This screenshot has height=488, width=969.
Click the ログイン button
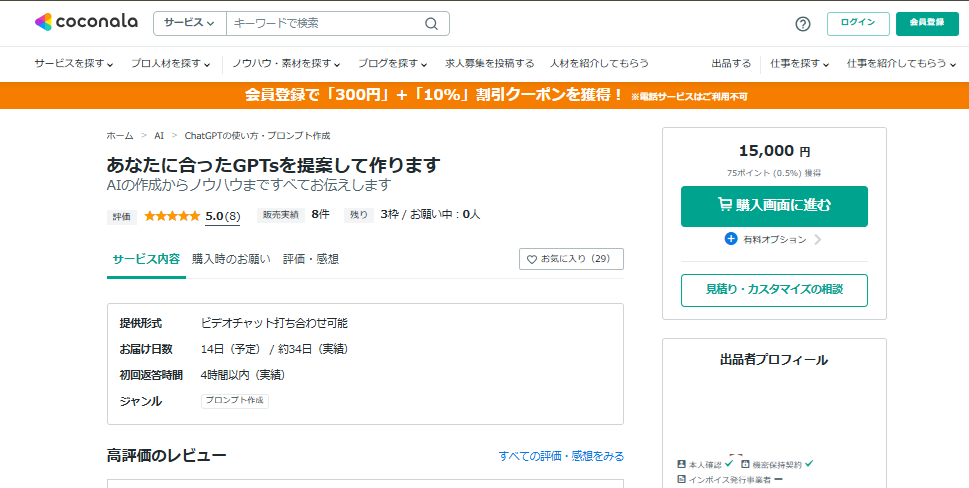[858, 23]
